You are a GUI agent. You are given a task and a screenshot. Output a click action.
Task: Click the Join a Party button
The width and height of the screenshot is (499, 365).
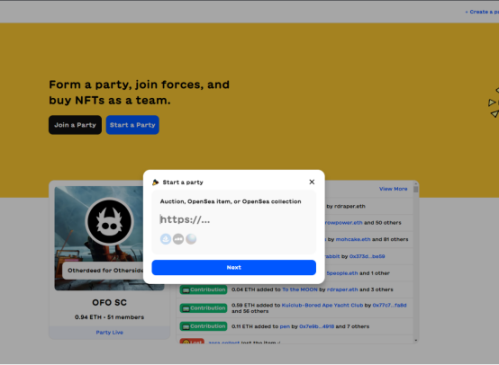(x=75, y=125)
